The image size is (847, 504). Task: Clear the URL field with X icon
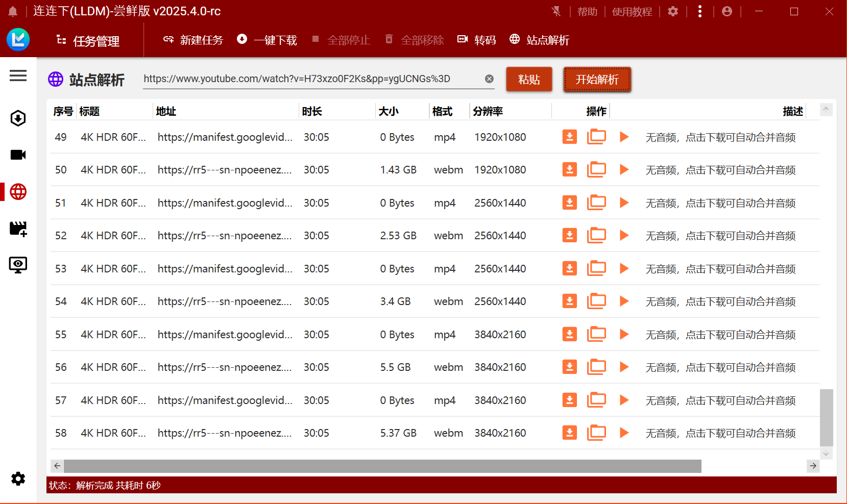(x=489, y=79)
